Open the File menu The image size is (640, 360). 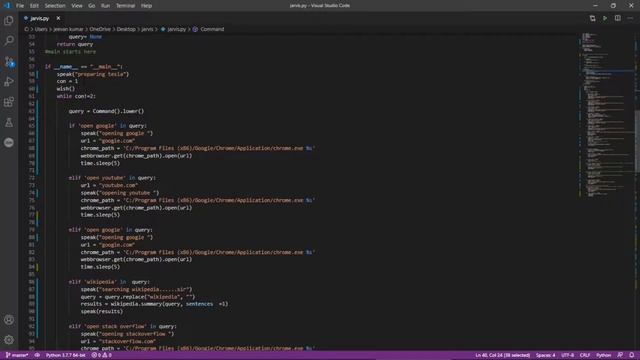20,6
